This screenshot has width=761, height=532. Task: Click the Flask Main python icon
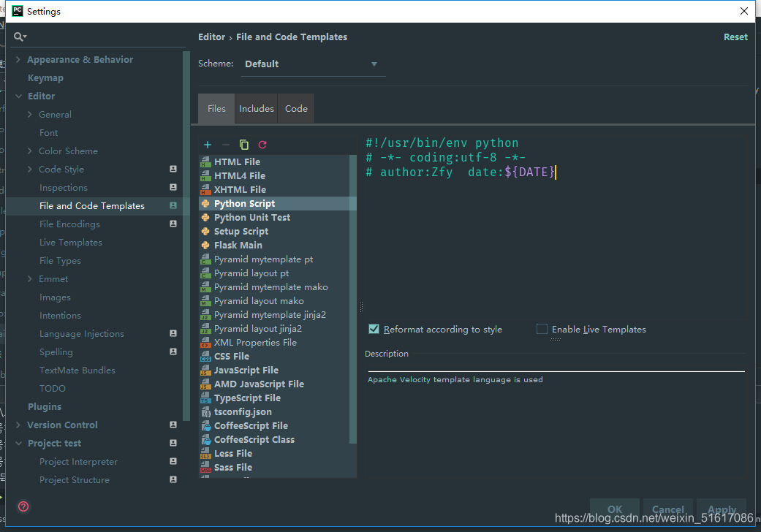pyautogui.click(x=205, y=246)
